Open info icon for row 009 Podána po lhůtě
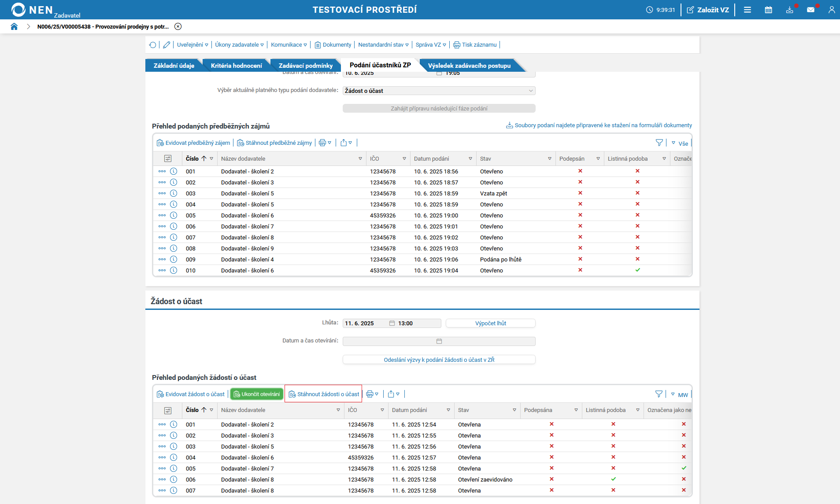This screenshot has width=840, height=504. pyautogui.click(x=174, y=260)
